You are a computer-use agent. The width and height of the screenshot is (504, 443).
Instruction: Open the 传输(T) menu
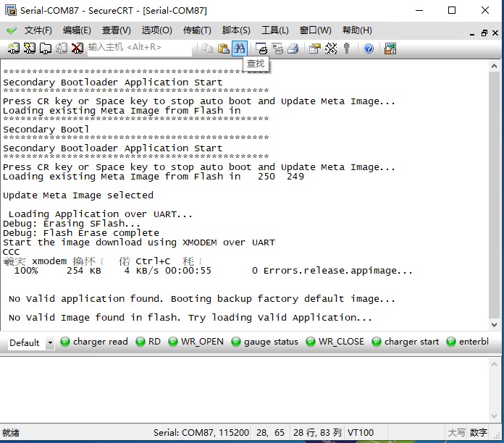coord(197,30)
